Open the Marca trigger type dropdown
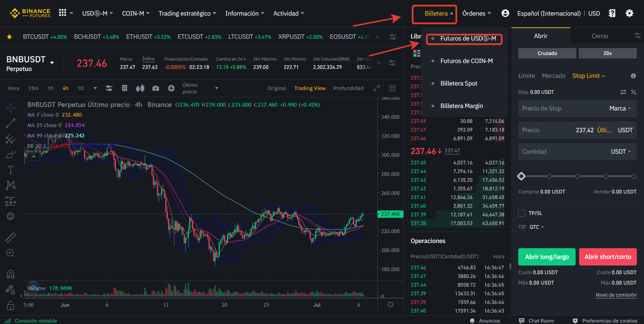 pos(620,109)
